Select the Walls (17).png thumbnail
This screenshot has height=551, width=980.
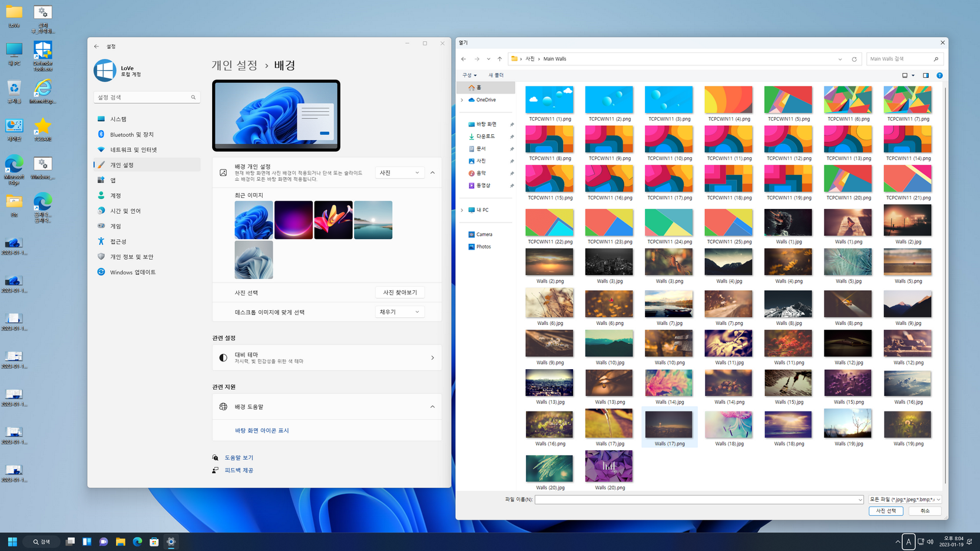click(669, 424)
